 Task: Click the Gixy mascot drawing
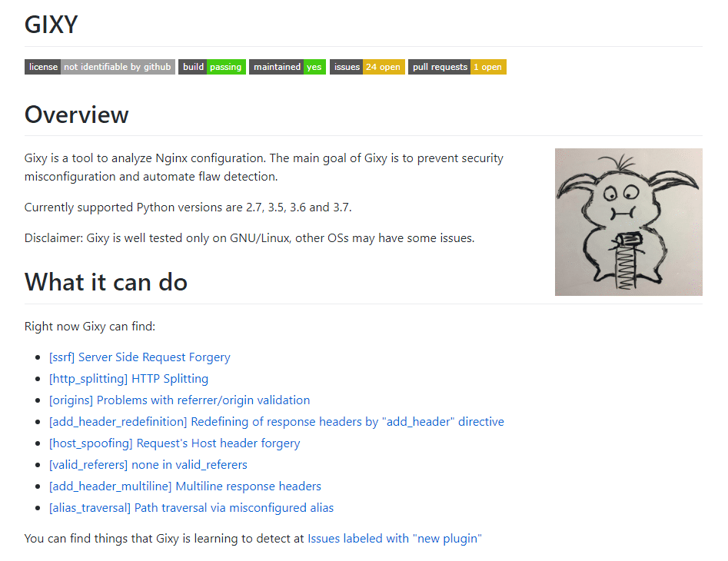[629, 222]
